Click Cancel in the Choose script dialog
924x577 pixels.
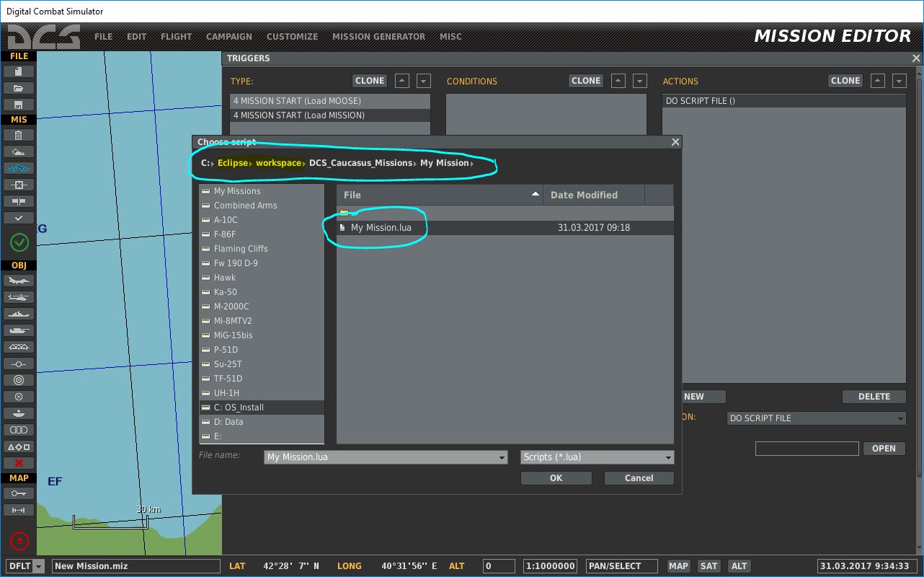click(639, 478)
